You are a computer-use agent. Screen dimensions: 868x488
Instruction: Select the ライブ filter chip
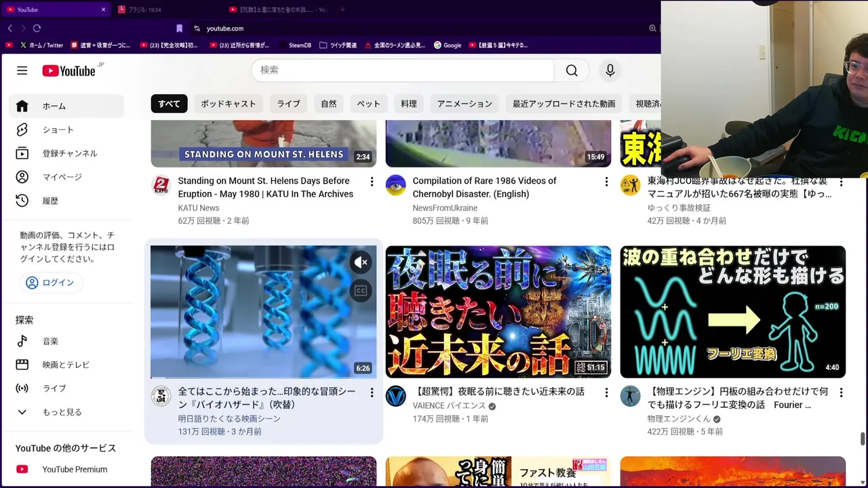point(288,104)
